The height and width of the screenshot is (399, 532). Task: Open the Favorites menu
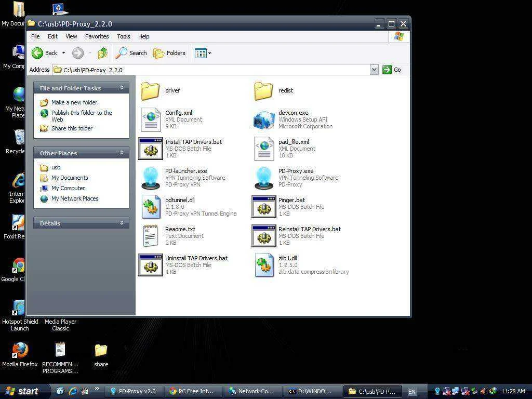(97, 36)
